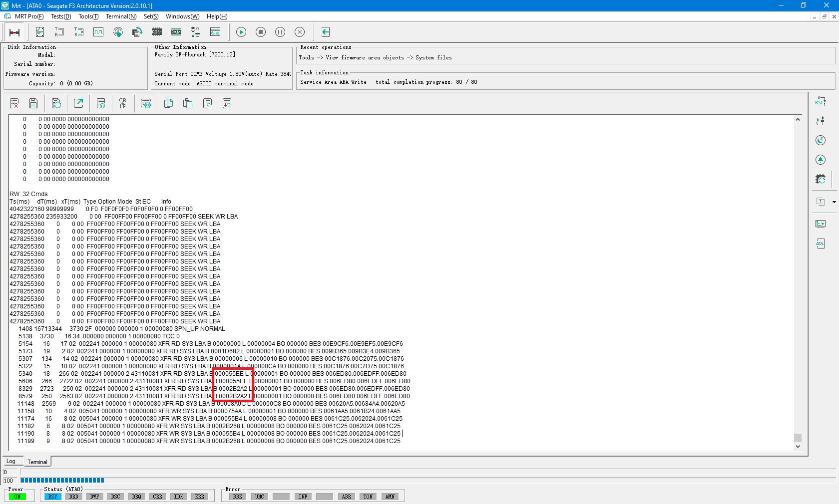
Task: Click the RST reset icon in right sidebar
Action: click(821, 101)
